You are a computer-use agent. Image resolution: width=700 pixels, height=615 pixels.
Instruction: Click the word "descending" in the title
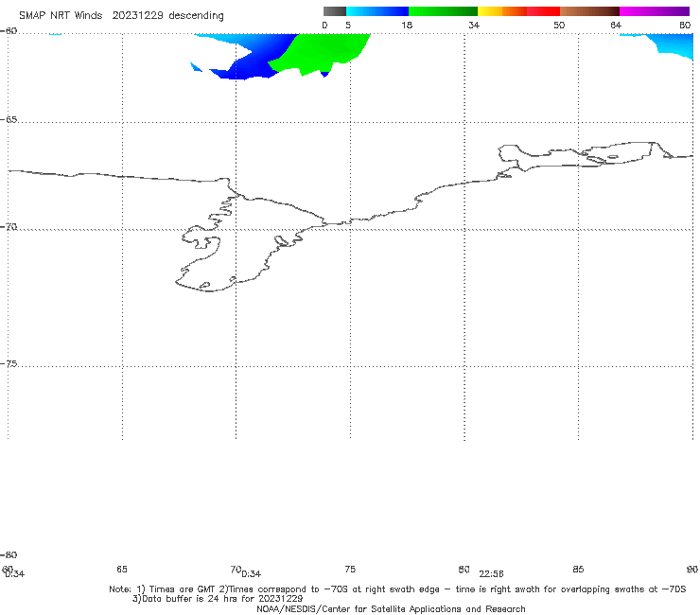196,16
